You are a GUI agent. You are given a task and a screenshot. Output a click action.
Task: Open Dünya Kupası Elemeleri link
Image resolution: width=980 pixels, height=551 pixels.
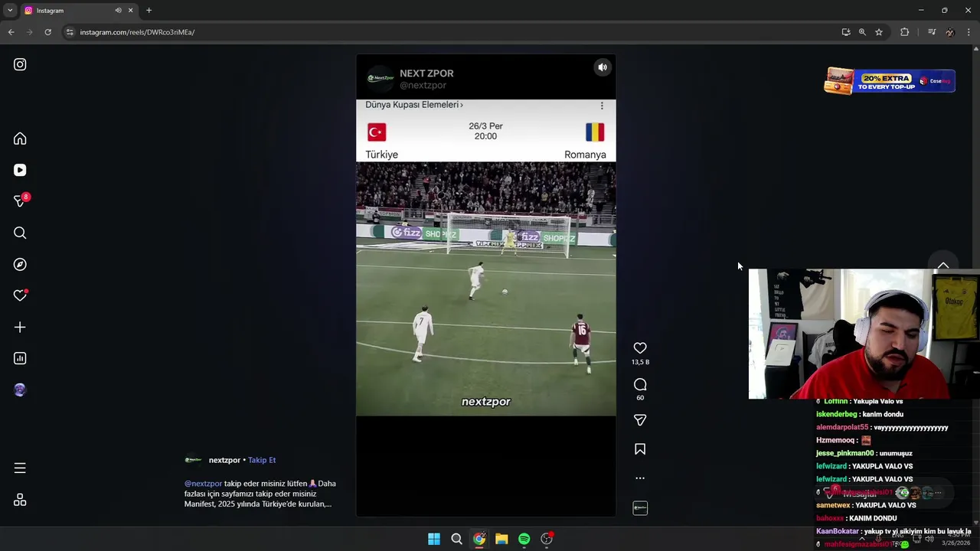[x=414, y=105]
